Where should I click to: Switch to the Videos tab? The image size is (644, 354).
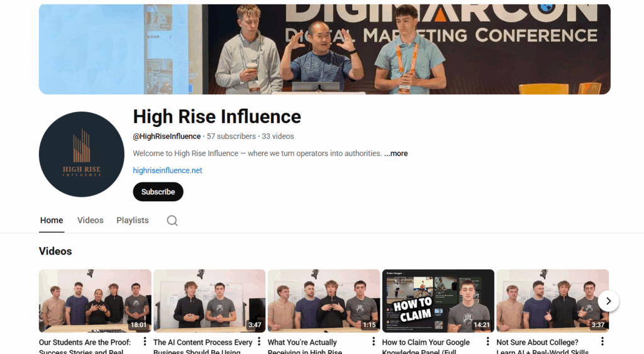[x=91, y=220]
